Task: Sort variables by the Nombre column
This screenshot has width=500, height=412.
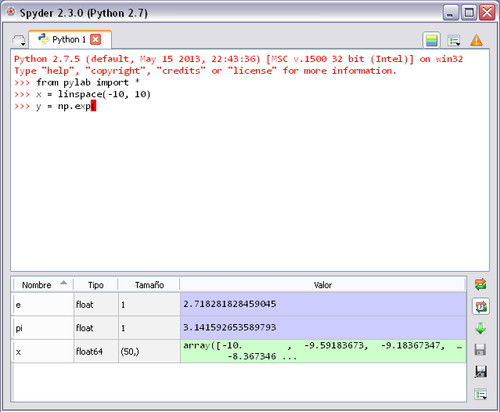Action: click(x=43, y=285)
